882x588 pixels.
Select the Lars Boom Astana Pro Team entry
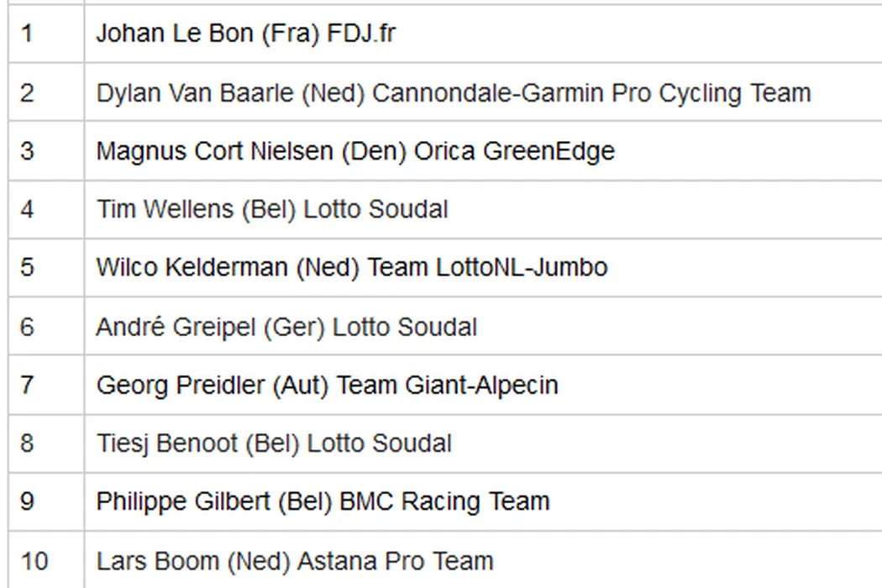[295, 560]
